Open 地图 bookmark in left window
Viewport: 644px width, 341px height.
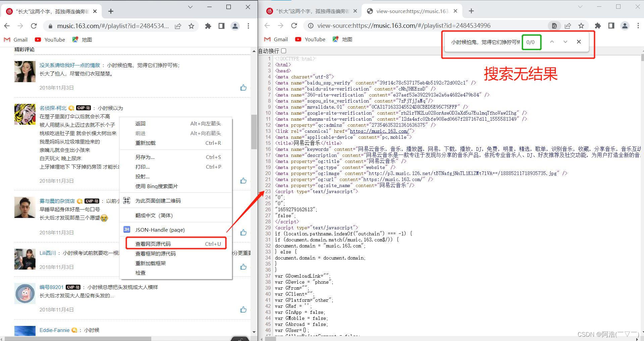[82, 40]
